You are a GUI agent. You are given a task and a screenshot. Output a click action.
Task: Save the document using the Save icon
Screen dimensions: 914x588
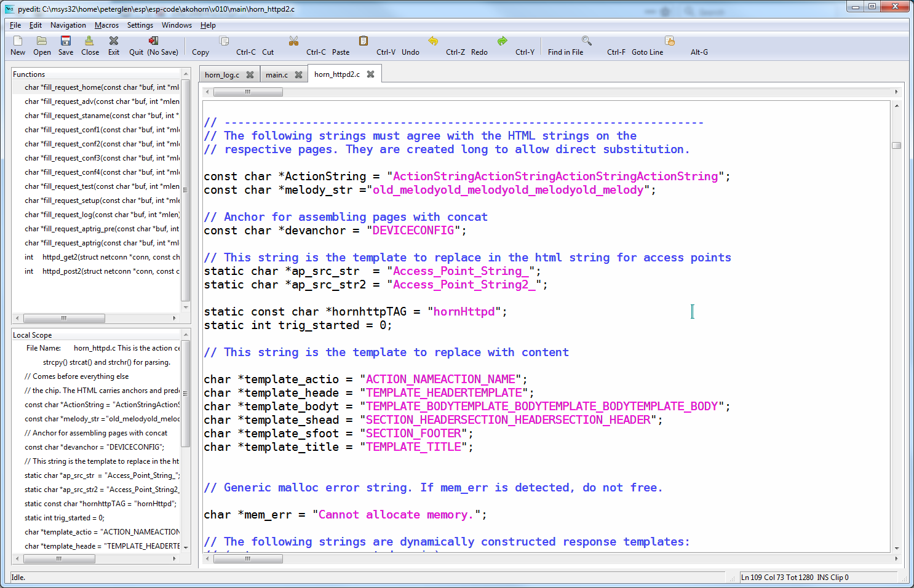pyautogui.click(x=66, y=41)
